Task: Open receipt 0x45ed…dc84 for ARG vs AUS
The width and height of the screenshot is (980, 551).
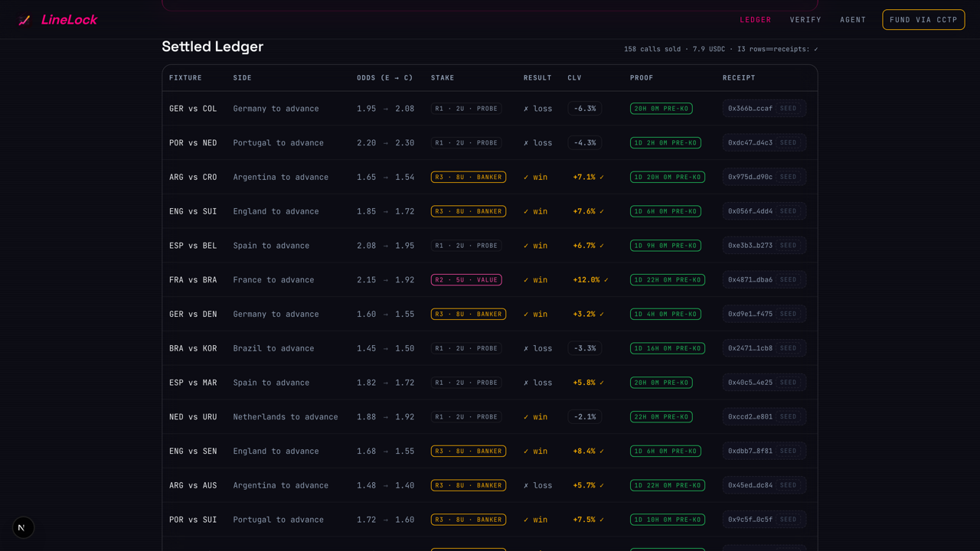Action: click(750, 485)
